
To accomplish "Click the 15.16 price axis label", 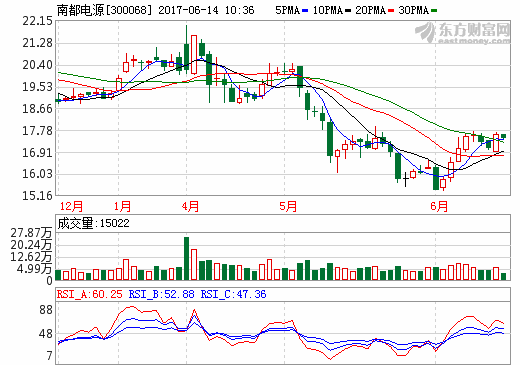I will pyautogui.click(x=38, y=196).
